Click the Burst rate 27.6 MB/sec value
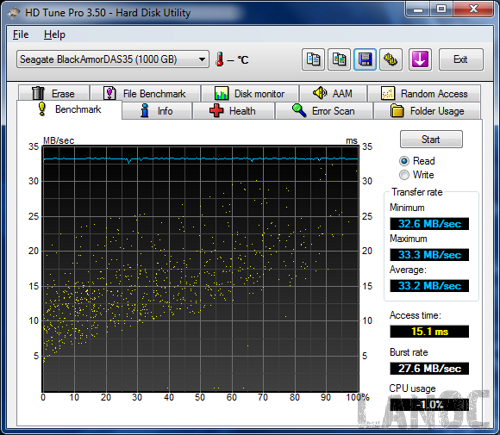The height and width of the screenshot is (435, 500). [429, 368]
